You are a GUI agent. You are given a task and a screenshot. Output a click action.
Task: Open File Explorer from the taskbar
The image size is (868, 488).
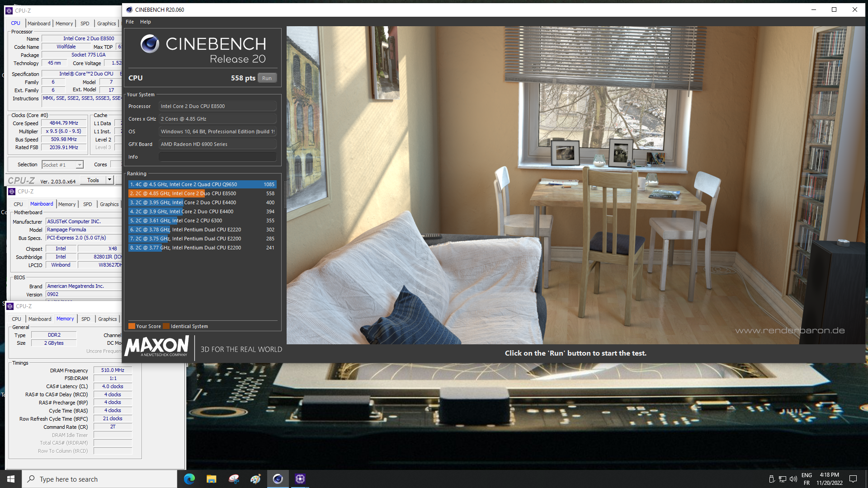click(x=211, y=479)
